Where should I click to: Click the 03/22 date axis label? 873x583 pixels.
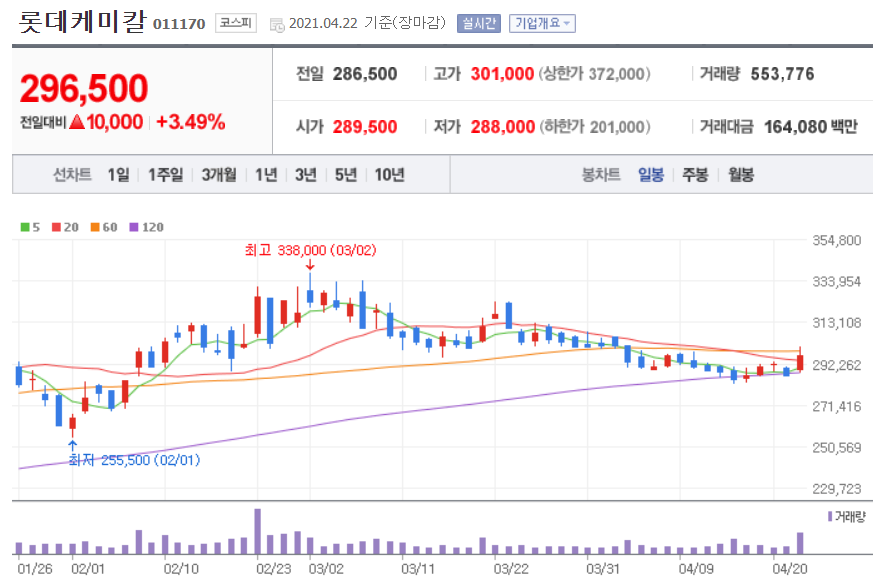(511, 569)
